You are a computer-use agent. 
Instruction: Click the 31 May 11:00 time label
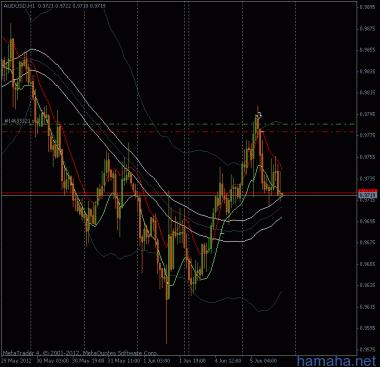[x=124, y=361]
